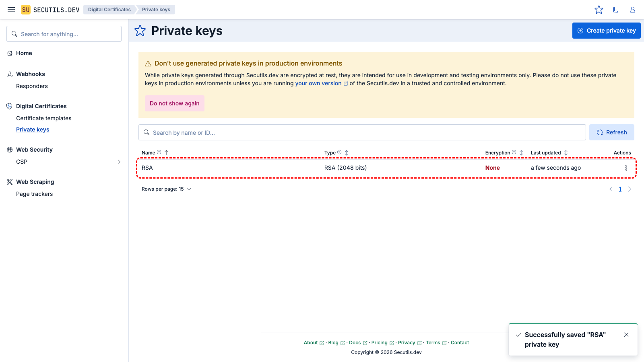The height and width of the screenshot is (362, 644).
Task: Select Certificate templates in the sidebar
Action: click(x=43, y=118)
